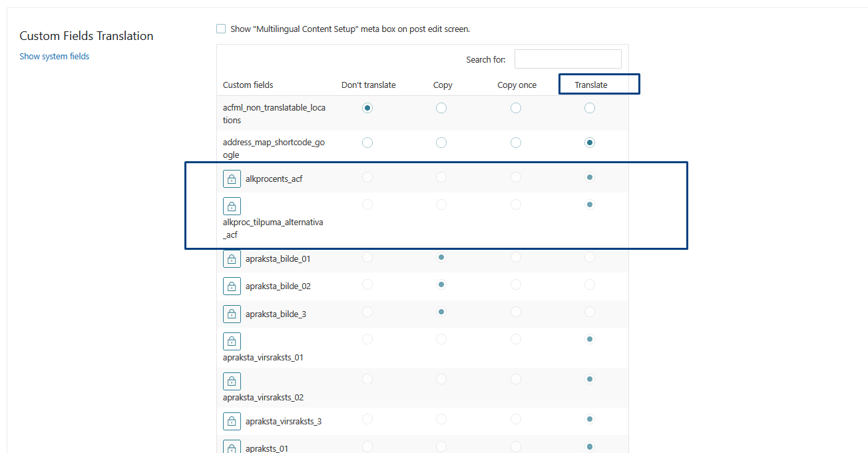Click lock icon next to apraksta_bilde_02
Screen dimensions: 868x453
[x=232, y=286]
